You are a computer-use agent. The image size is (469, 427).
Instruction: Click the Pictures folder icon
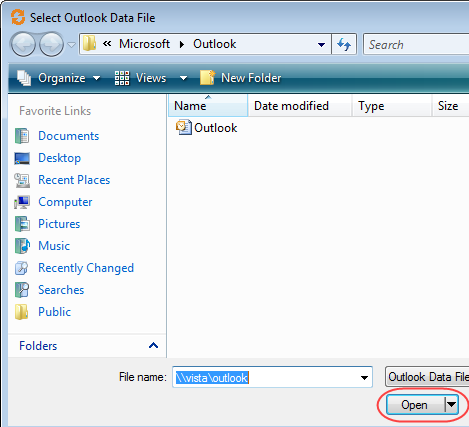click(x=22, y=224)
